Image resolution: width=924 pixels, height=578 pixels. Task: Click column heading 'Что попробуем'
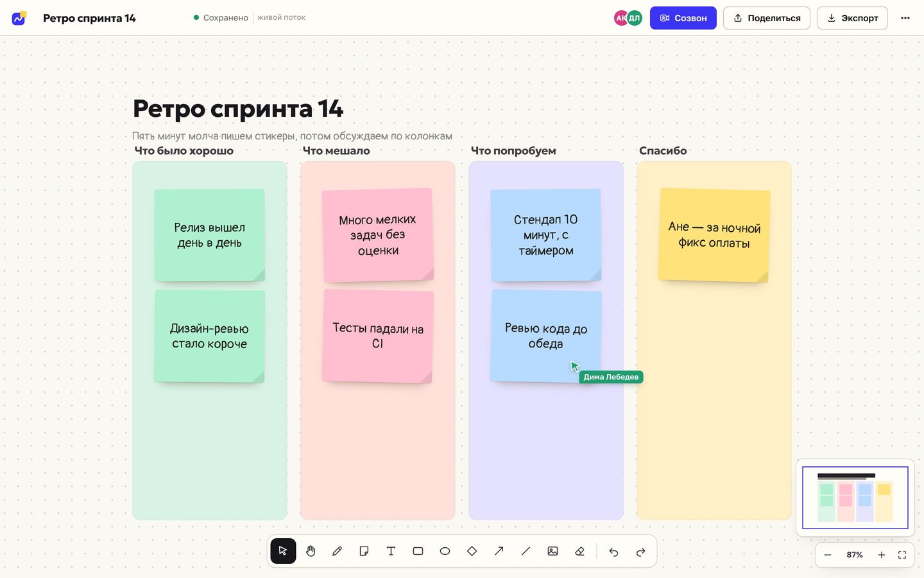point(513,151)
